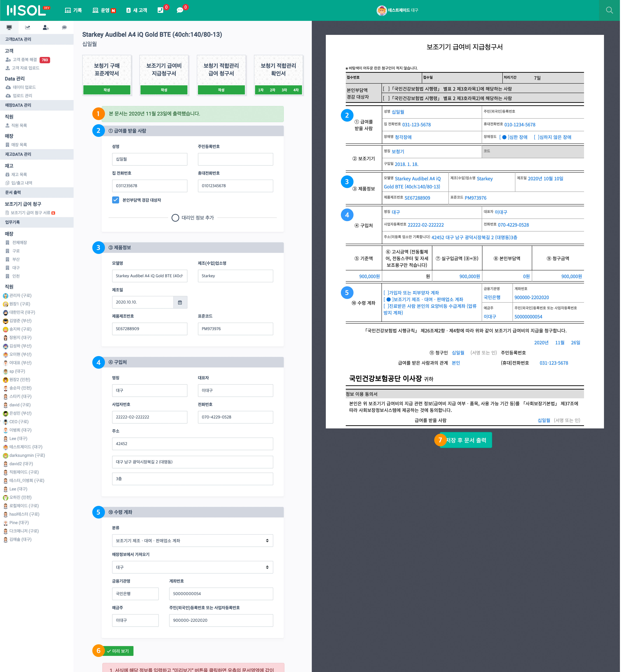Click the 예금주 input field
The height and width of the screenshot is (672, 625).
135,620
